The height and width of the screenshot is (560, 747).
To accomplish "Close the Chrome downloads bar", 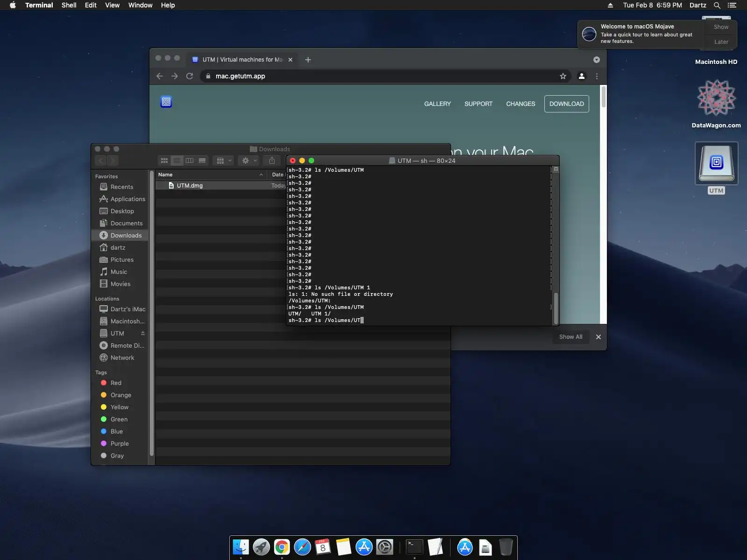I will [x=599, y=337].
